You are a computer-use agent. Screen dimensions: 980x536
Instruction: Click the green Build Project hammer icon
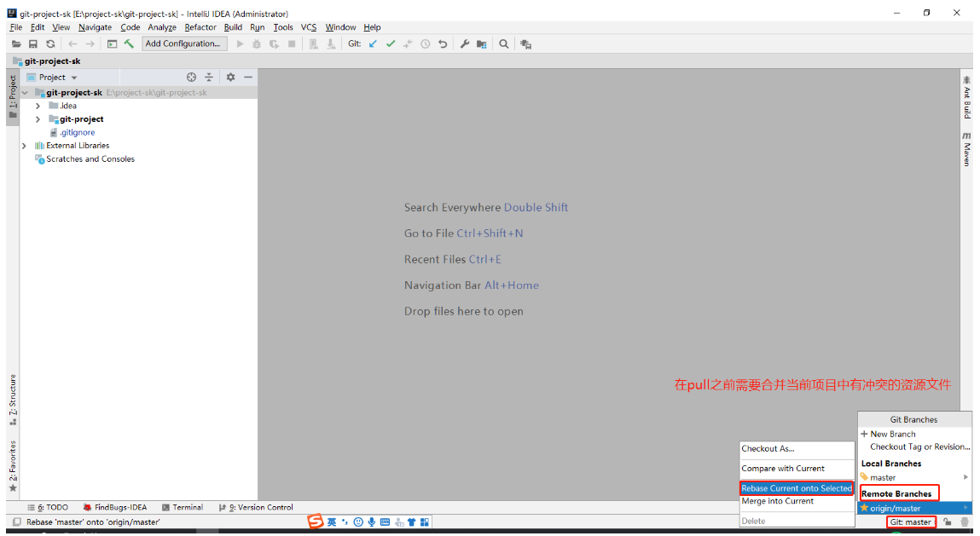pyautogui.click(x=129, y=43)
